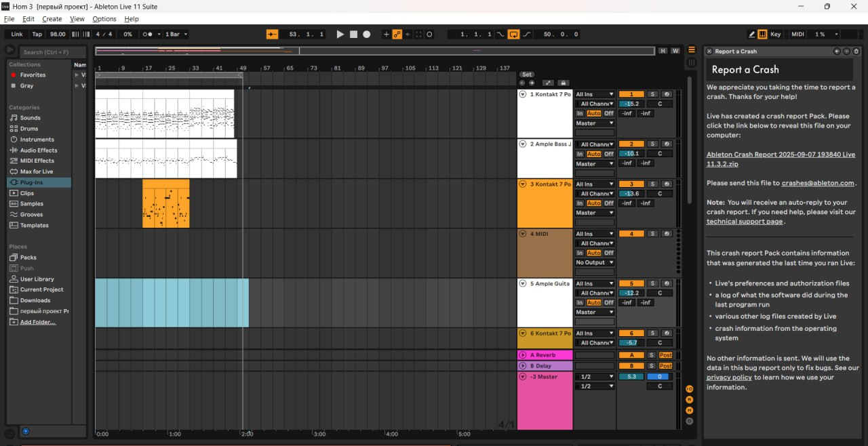This screenshot has height=446, width=868.
Task: Show the In/Out section (I-O button)
Action: 689,389
